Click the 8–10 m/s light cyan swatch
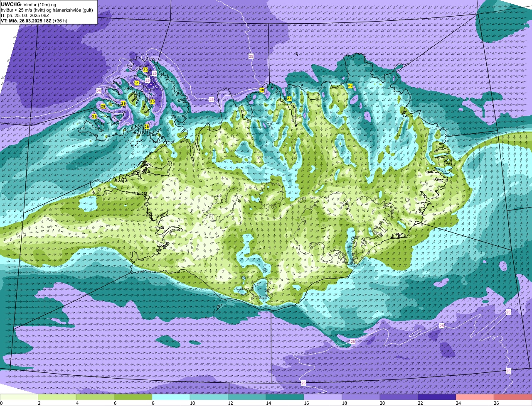Screen dimensions: 532x406 coord(171,397)
